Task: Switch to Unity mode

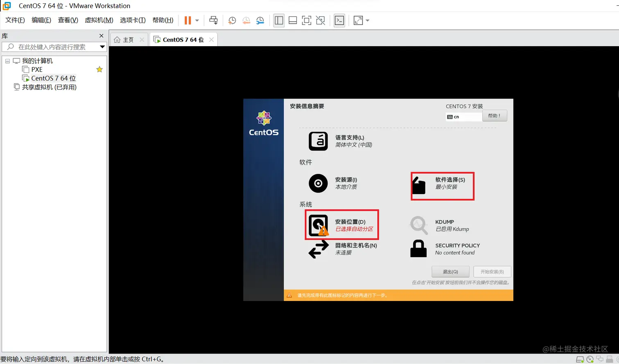Action: tap(321, 20)
